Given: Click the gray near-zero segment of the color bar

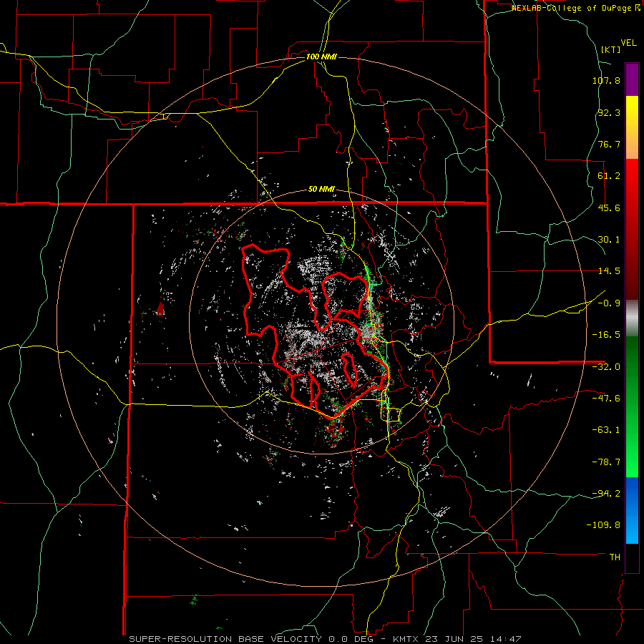Looking at the screenshot, I should coord(632,318).
